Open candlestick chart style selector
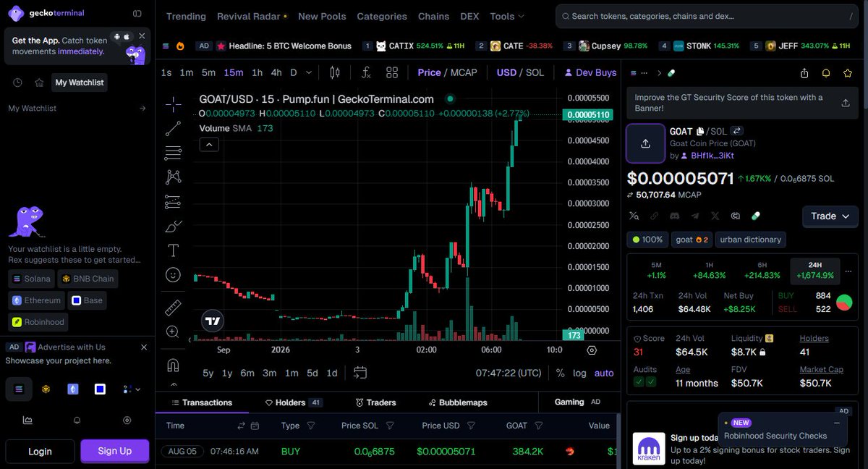868x469 pixels. (x=334, y=72)
